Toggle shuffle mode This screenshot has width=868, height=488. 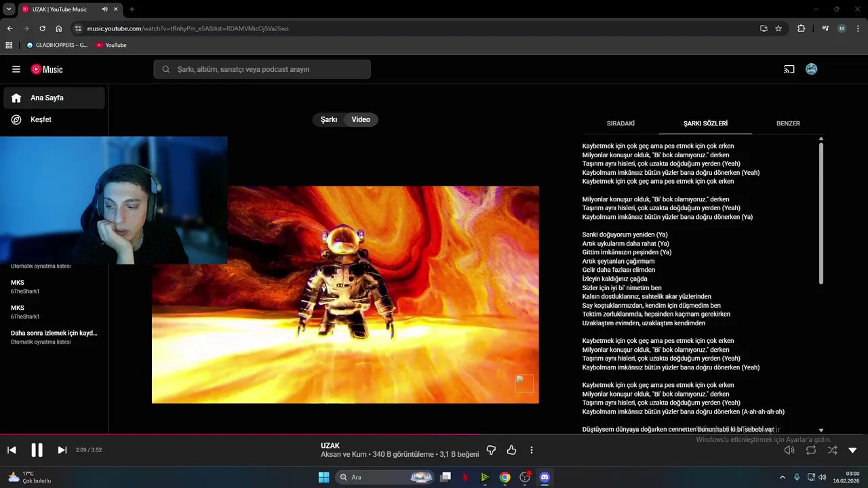832,450
